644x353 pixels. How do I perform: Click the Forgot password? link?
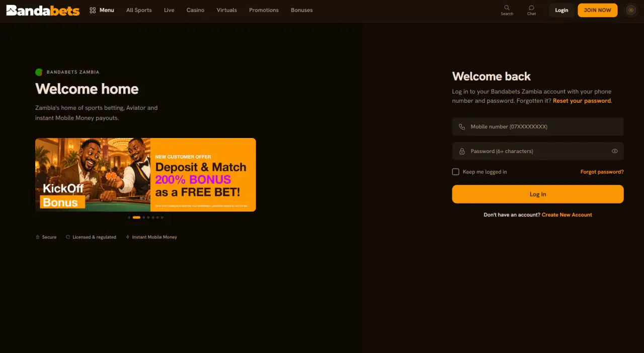[x=602, y=172]
